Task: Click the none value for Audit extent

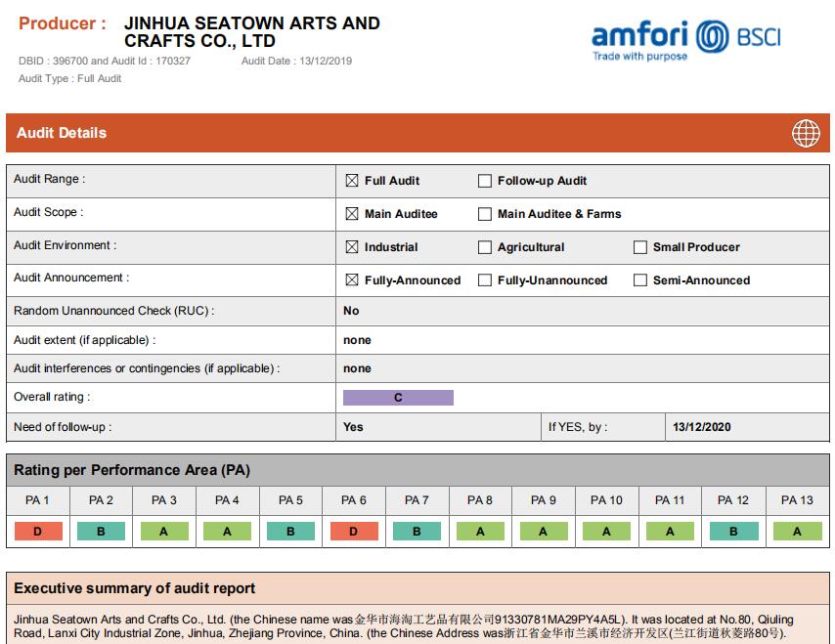Action: tap(357, 340)
